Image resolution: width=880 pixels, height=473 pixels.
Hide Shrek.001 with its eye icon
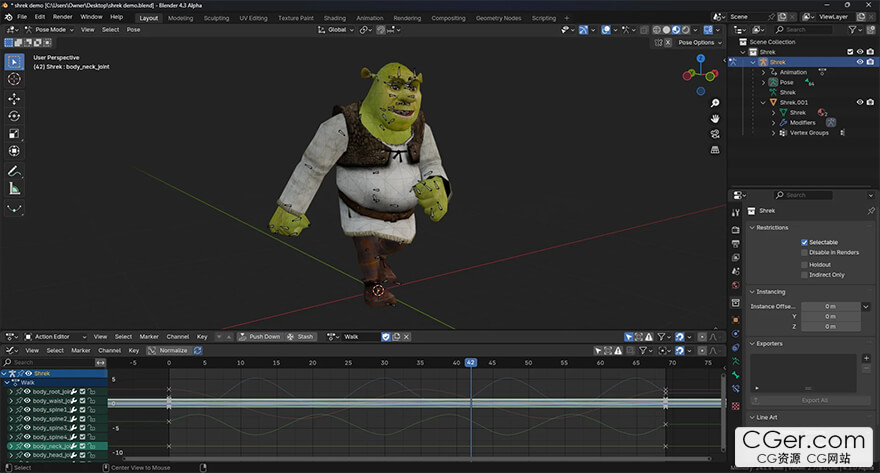pos(858,102)
